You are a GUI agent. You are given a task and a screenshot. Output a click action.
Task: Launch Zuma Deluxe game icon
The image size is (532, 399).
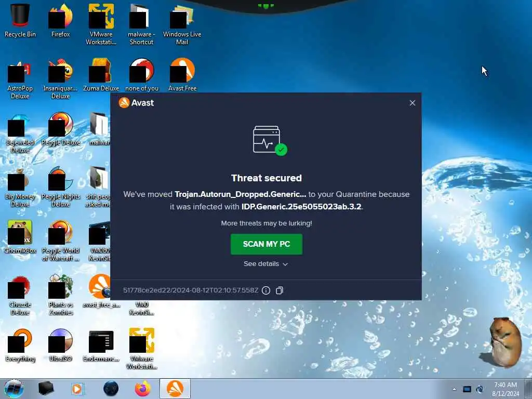click(x=101, y=75)
